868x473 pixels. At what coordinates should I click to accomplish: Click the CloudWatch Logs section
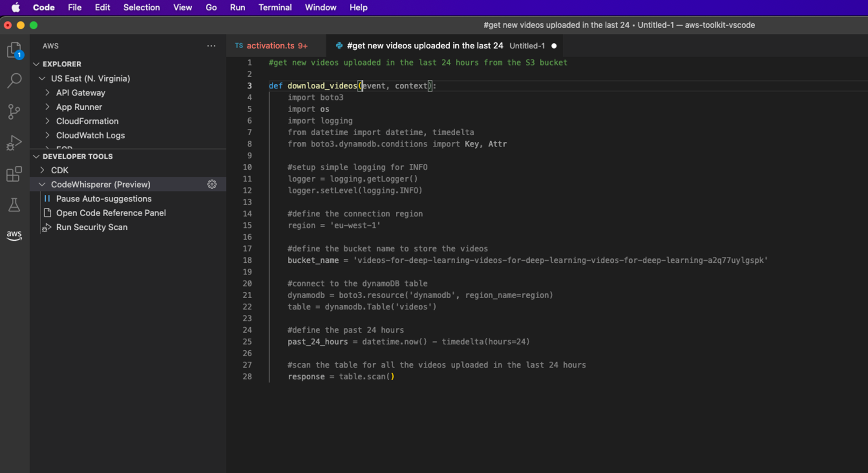[90, 135]
